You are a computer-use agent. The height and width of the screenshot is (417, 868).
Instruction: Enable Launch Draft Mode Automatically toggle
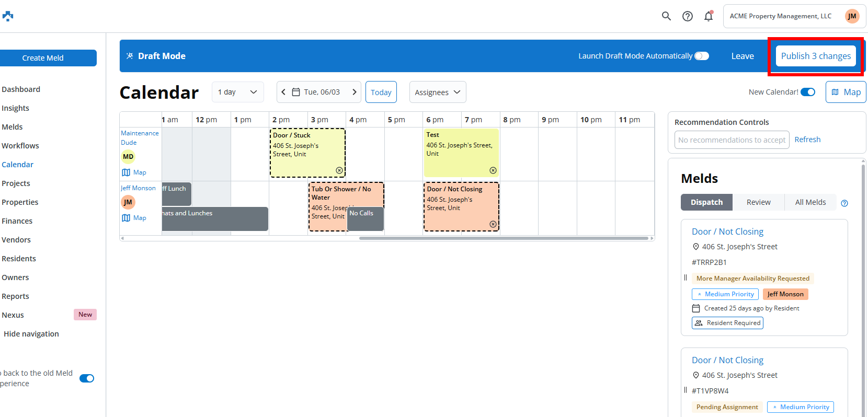click(x=701, y=56)
